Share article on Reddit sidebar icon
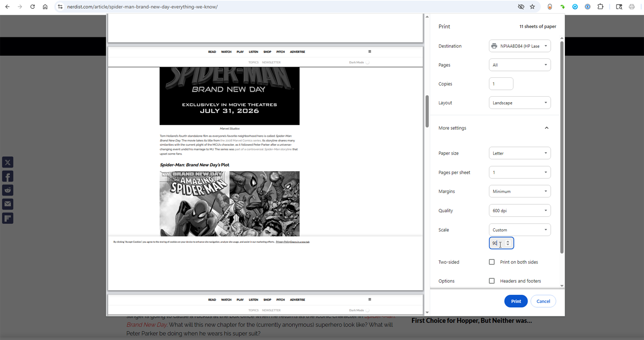 pos(8,190)
